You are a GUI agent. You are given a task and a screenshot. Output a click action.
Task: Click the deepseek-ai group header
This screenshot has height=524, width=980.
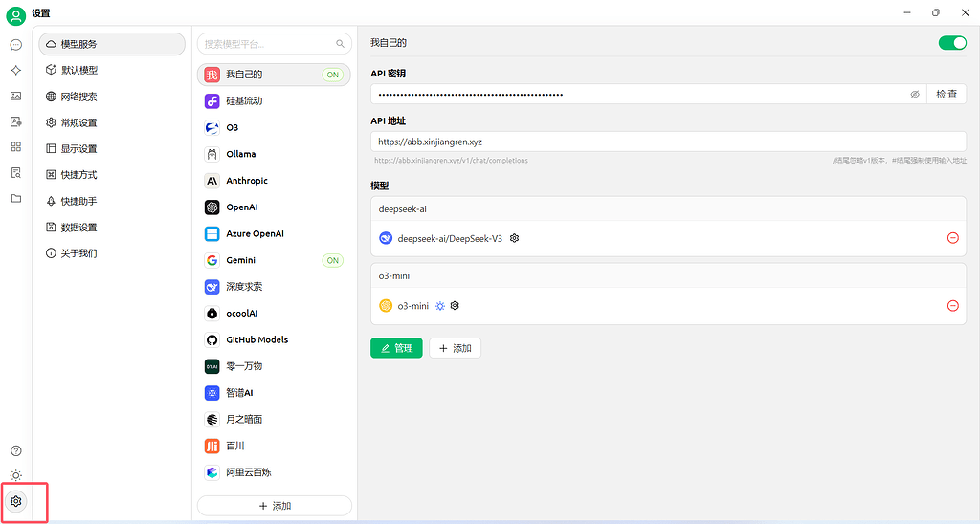click(x=668, y=209)
